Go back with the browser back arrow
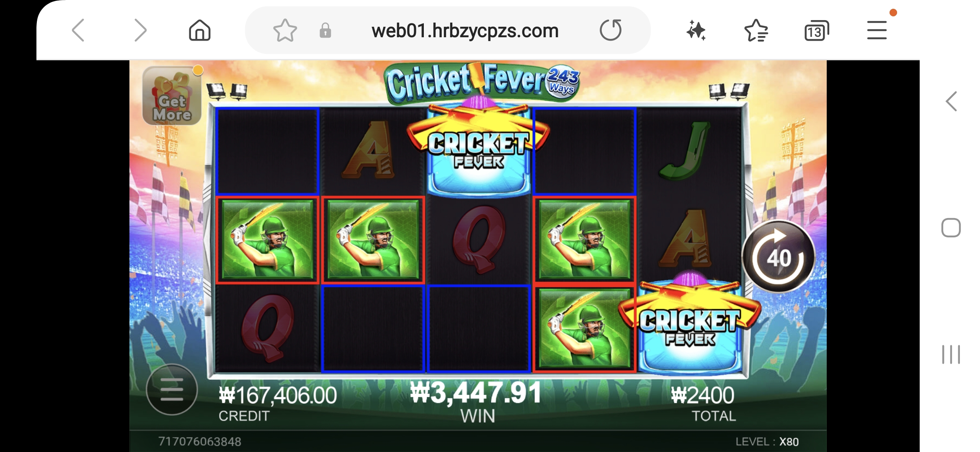The width and height of the screenshot is (980, 452). click(x=78, y=30)
